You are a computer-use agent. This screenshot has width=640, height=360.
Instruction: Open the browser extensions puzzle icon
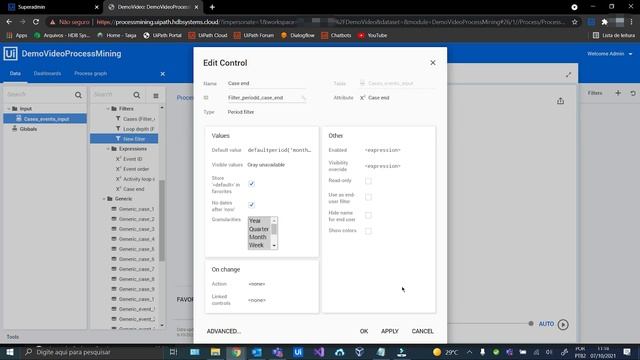604,22
